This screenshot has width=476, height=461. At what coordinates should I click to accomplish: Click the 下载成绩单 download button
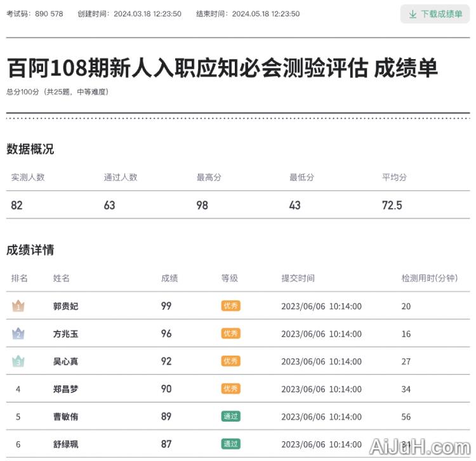[x=435, y=14]
